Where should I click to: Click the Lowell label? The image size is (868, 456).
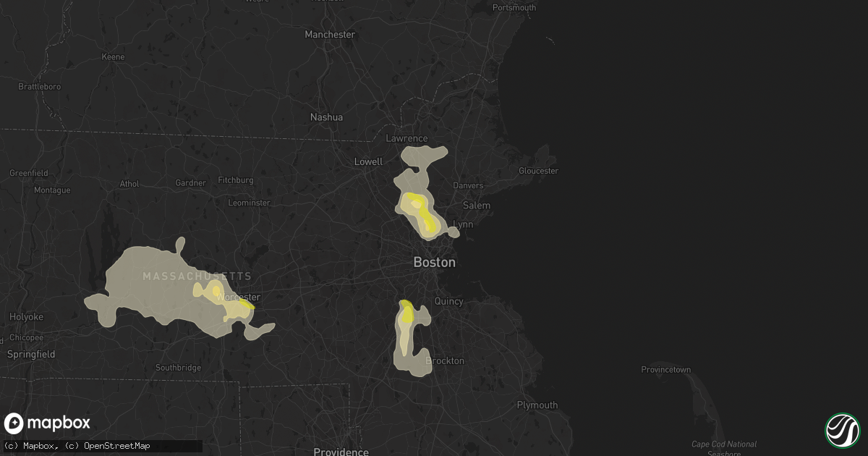pos(368,161)
